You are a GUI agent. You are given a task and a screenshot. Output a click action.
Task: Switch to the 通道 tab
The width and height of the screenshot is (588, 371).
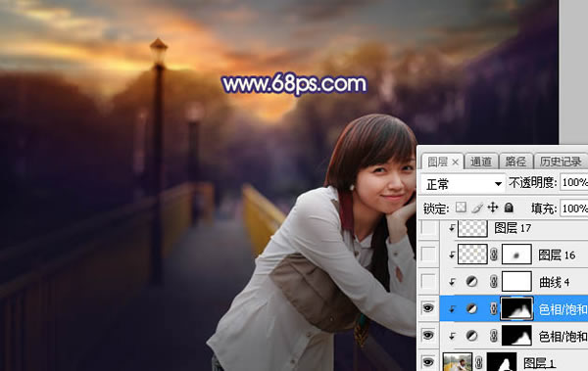click(481, 162)
